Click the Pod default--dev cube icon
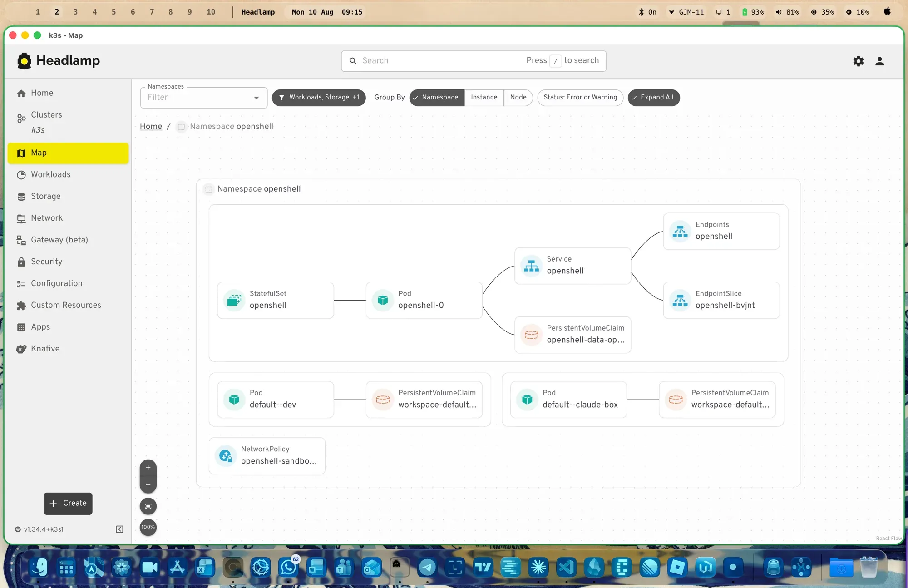 [234, 399]
